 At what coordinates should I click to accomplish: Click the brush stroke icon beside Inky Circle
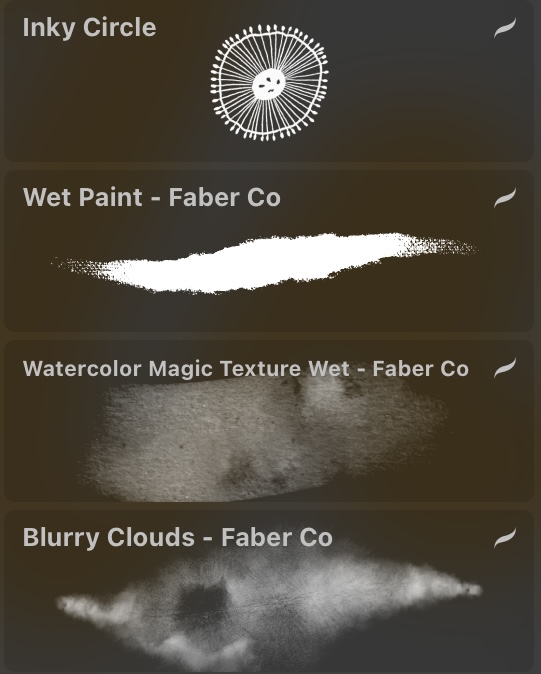[504, 28]
